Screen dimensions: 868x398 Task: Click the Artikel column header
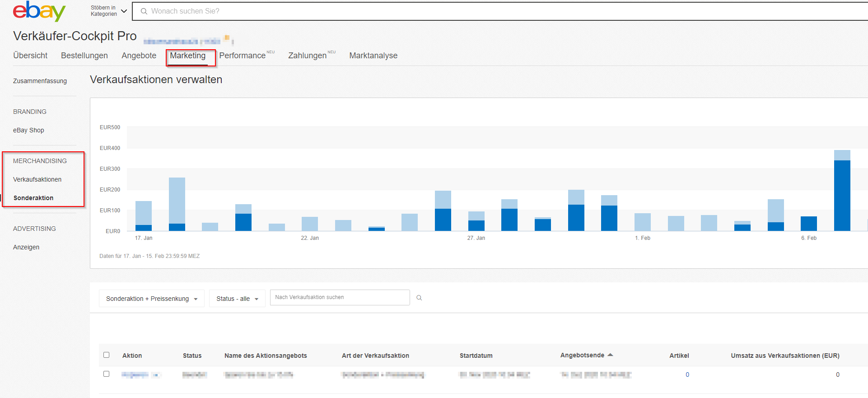[679, 356]
